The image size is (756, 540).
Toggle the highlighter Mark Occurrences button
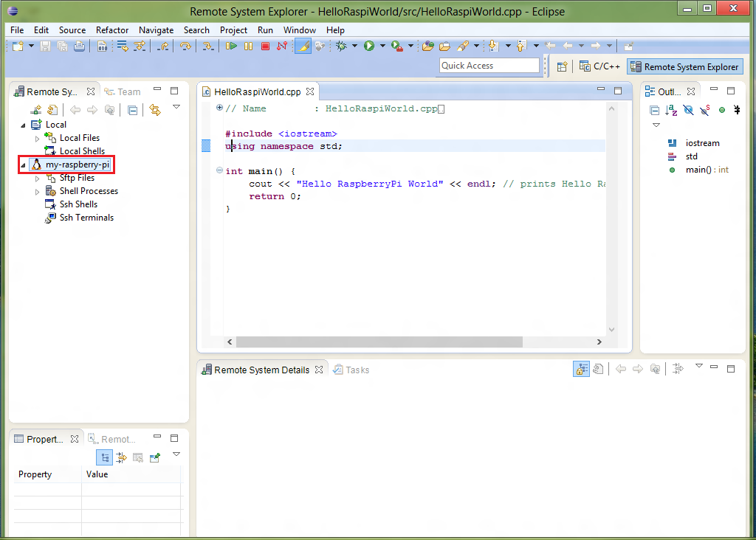[x=303, y=46]
